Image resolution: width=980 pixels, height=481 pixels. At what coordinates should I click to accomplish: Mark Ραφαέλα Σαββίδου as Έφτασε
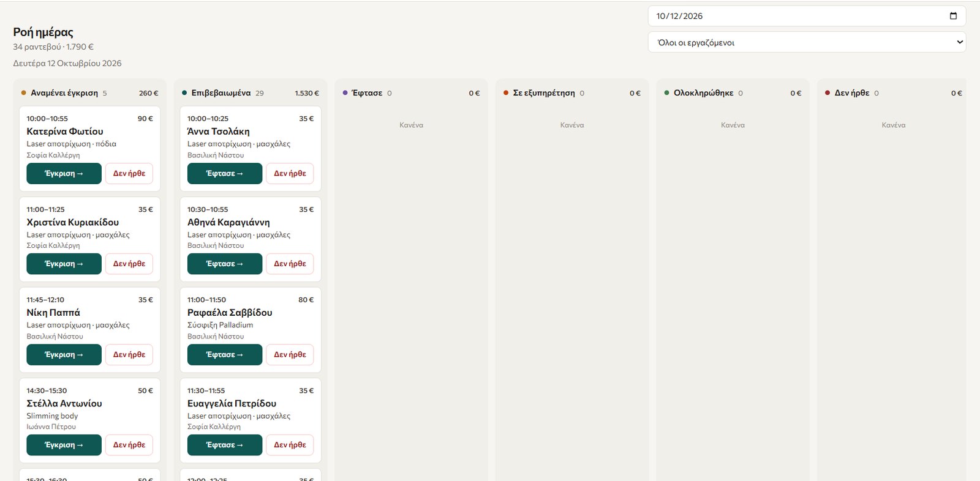[x=225, y=354]
